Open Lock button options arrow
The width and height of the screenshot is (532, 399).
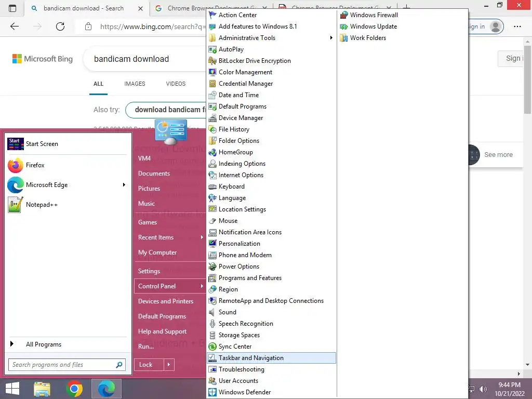(169, 365)
